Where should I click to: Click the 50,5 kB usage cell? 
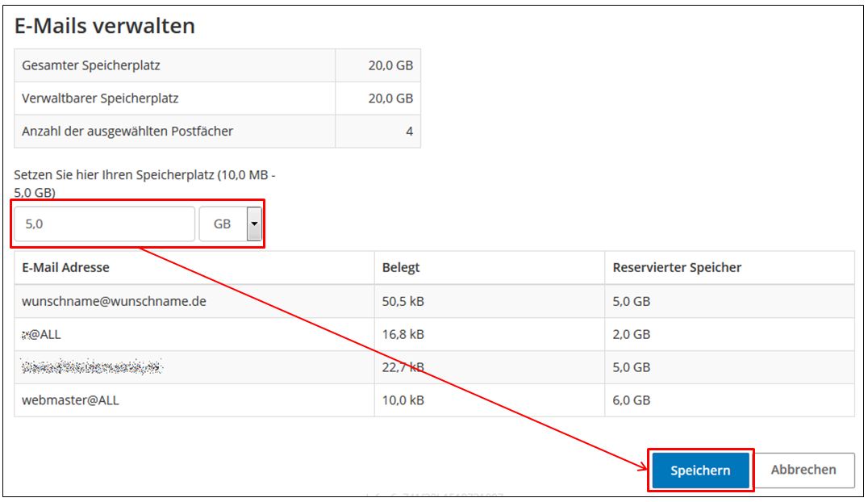tap(403, 301)
